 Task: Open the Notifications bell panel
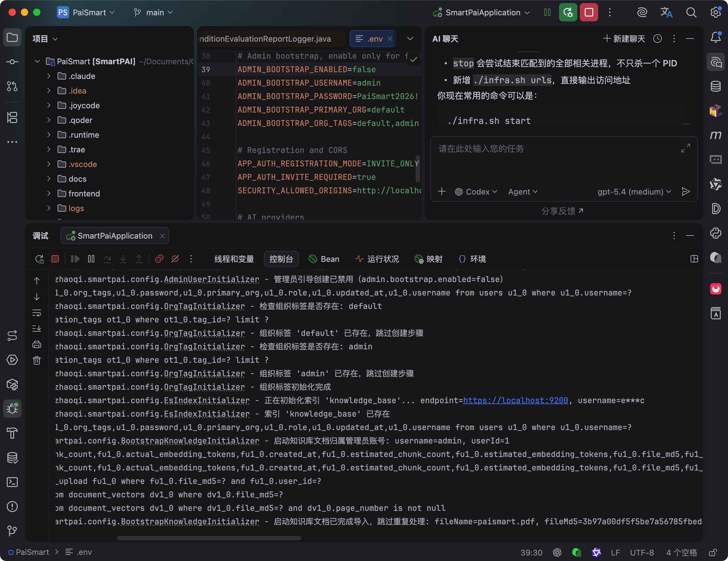715,37
